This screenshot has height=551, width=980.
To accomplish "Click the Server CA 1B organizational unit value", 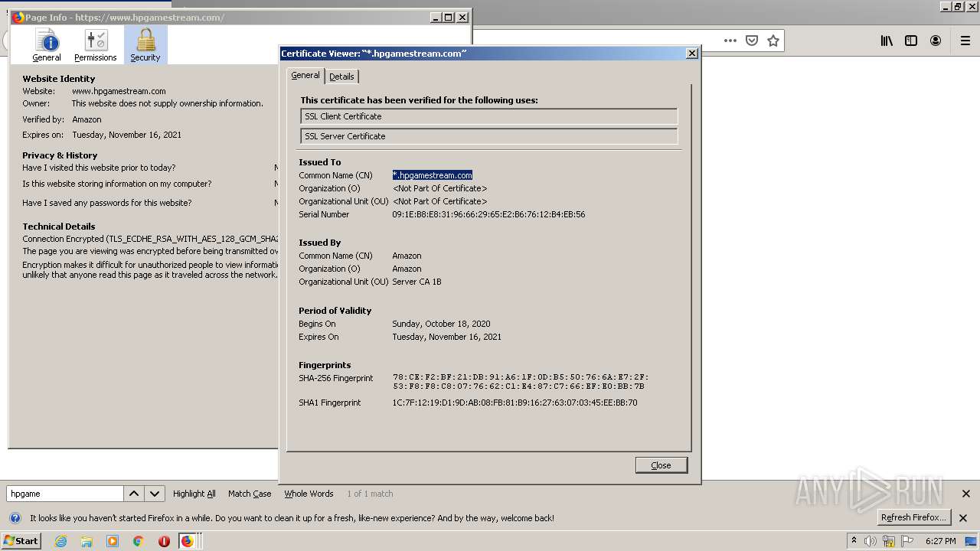I will click(416, 282).
